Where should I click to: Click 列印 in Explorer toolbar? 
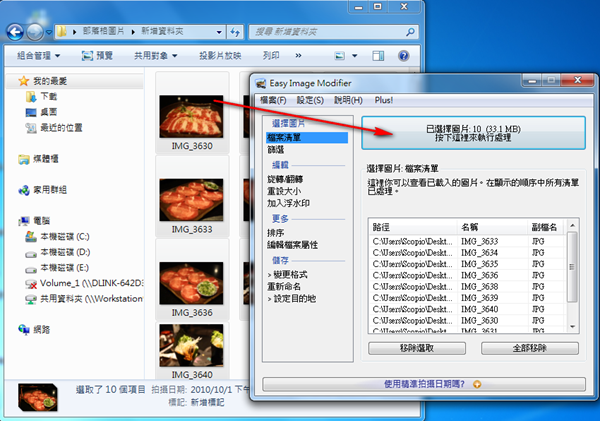click(271, 56)
